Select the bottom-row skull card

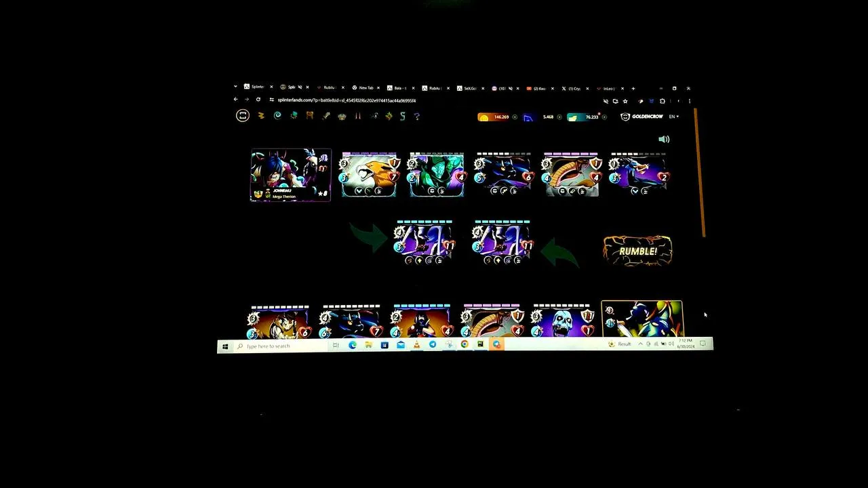562,322
